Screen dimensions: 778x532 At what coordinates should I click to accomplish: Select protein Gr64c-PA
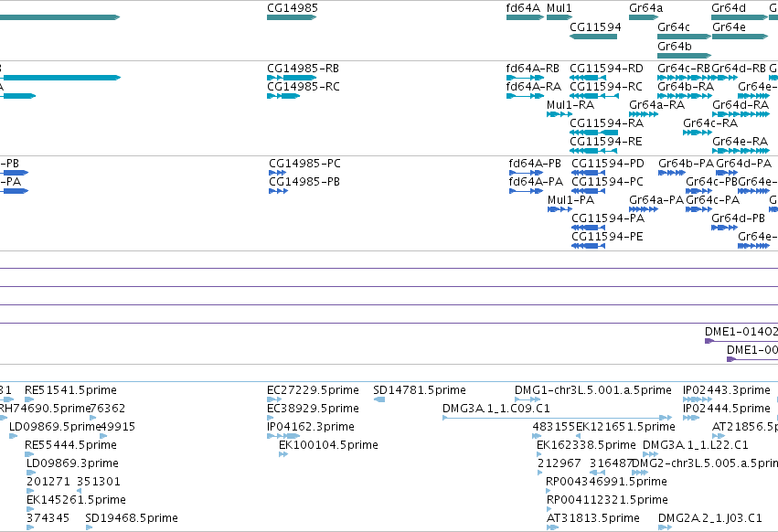(x=698, y=209)
